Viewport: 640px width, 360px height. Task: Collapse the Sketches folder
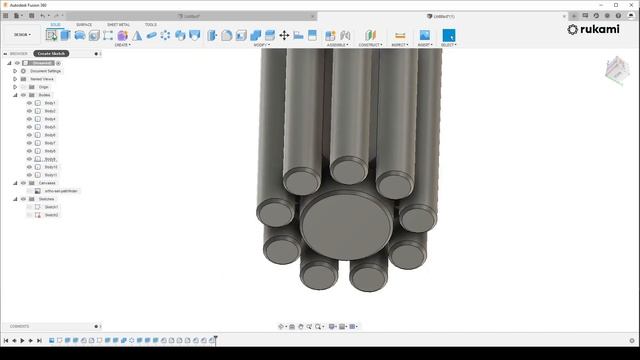click(x=15, y=199)
